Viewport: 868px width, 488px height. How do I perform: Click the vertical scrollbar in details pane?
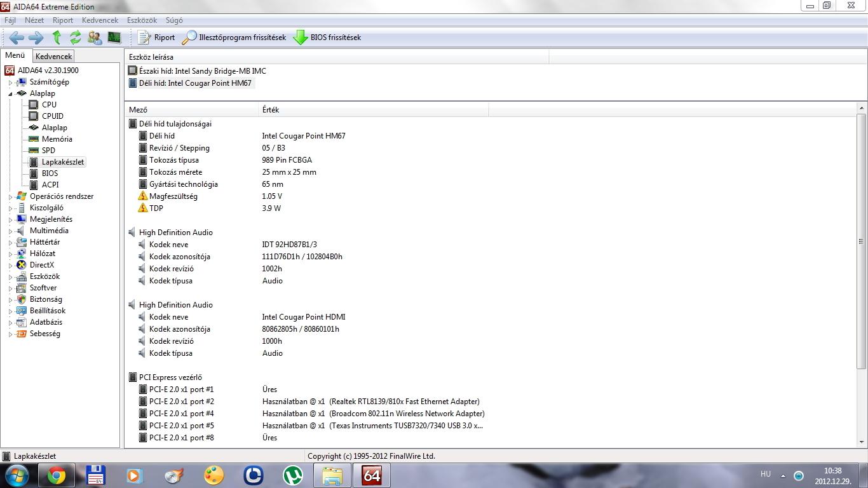(x=861, y=241)
